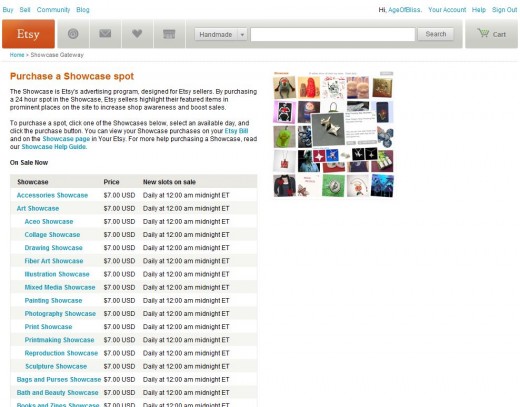Viewport: 520px width, 407px height.
Task: Click the Cart text label
Action: pyautogui.click(x=499, y=35)
